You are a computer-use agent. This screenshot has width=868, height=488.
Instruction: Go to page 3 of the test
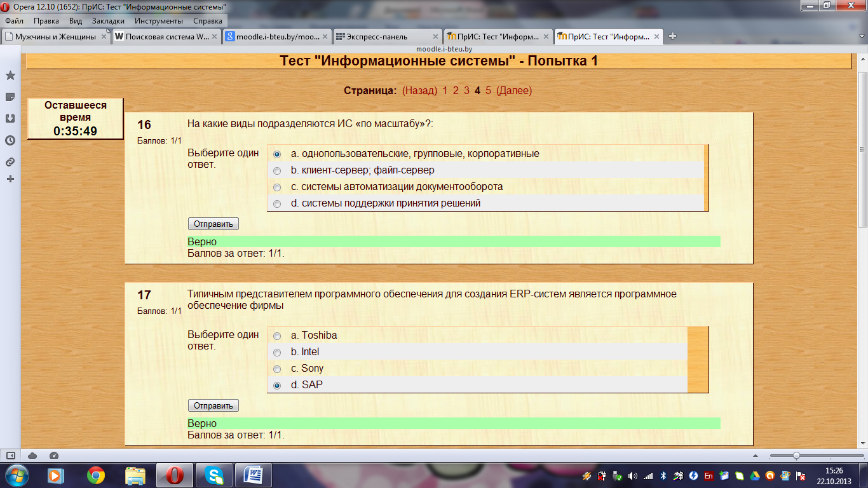coord(466,90)
